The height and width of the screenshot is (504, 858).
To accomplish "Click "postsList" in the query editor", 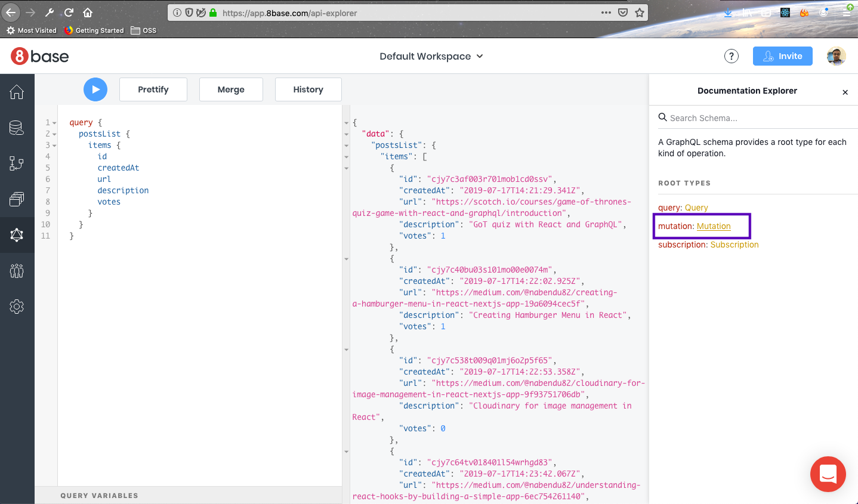I will [x=100, y=134].
